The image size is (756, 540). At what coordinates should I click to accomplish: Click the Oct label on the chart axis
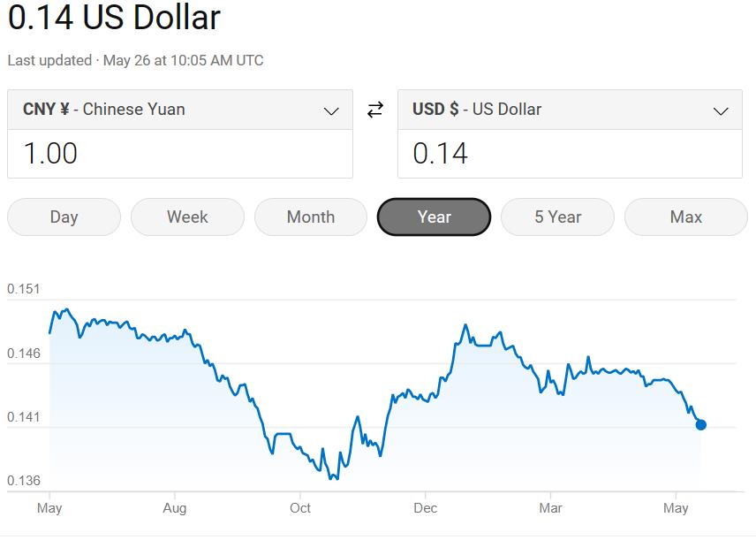[x=300, y=508]
